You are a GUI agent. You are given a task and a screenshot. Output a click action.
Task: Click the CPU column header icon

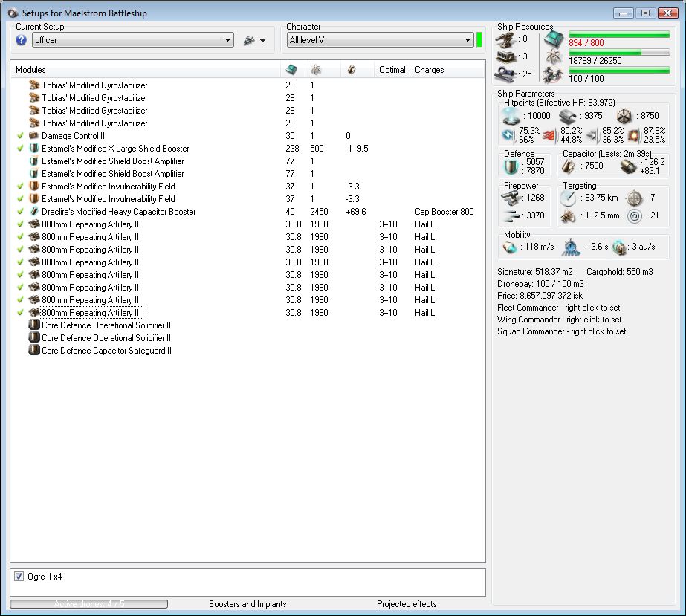[291, 70]
